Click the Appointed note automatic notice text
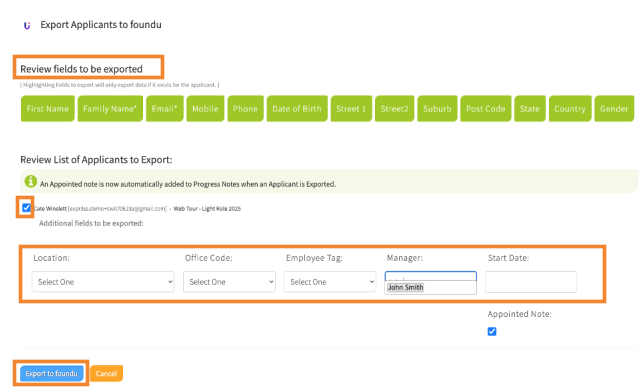This screenshot has width=643, height=391. click(188, 184)
